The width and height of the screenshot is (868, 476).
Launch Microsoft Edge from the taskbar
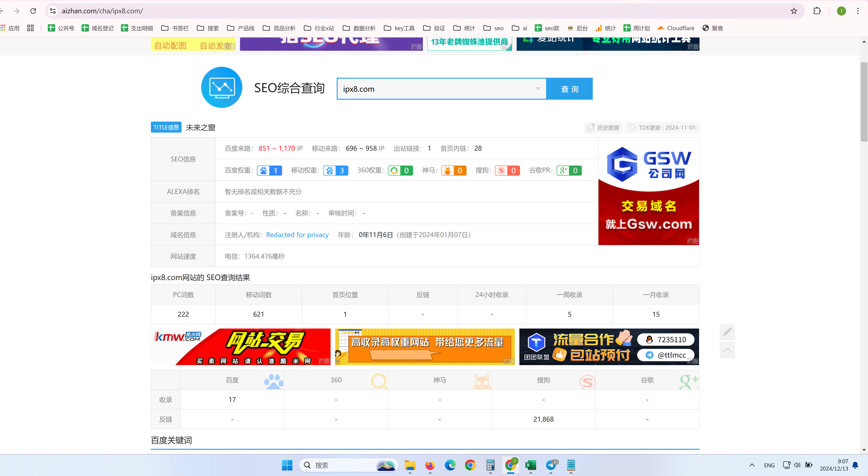click(x=450, y=465)
